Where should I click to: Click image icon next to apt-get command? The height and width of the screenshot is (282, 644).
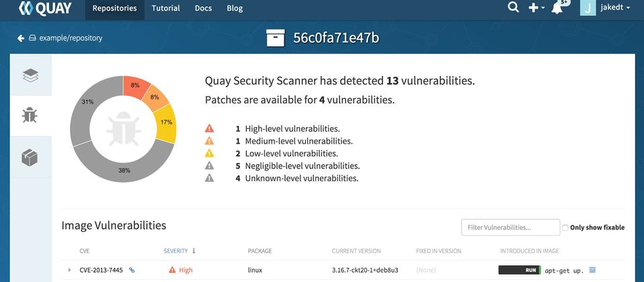(x=592, y=270)
